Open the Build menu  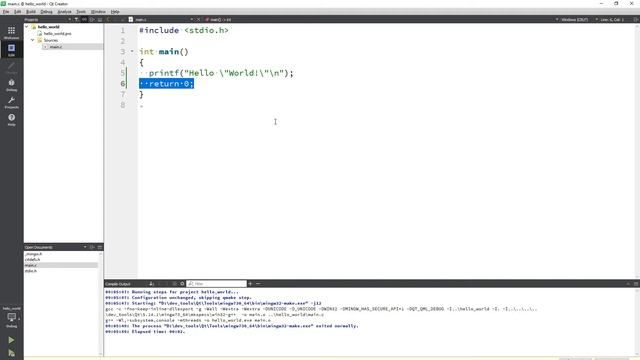(31, 12)
